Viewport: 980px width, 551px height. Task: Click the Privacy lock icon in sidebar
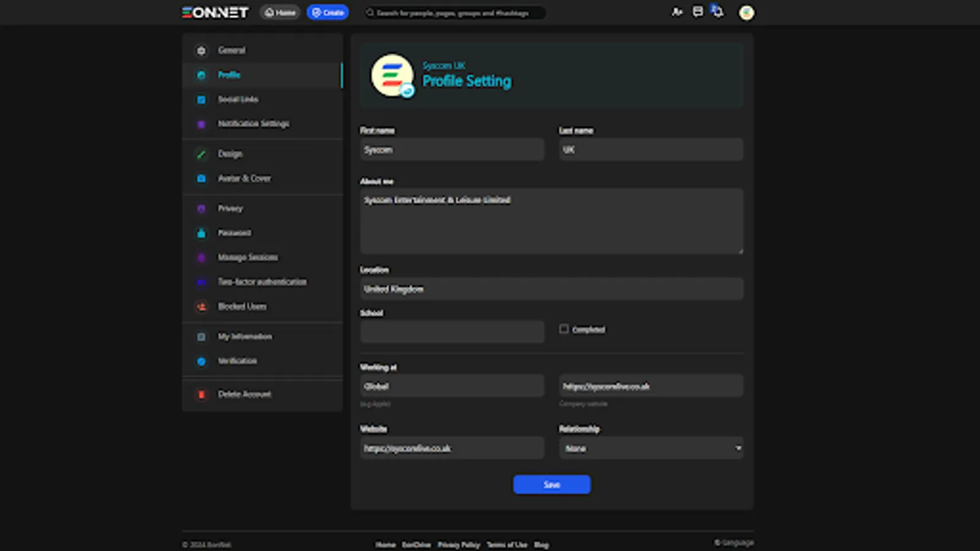[x=201, y=209]
